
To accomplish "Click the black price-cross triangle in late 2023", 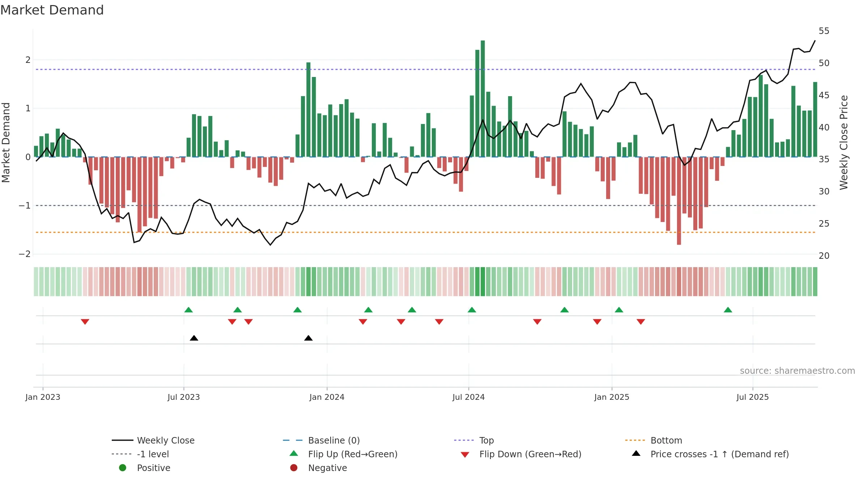I will pos(309,338).
